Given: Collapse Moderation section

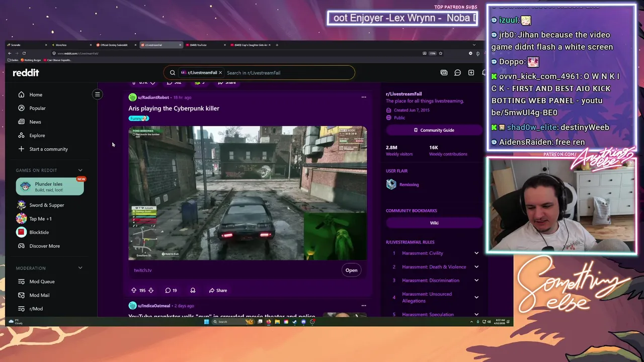Looking at the screenshot, I should point(80,268).
